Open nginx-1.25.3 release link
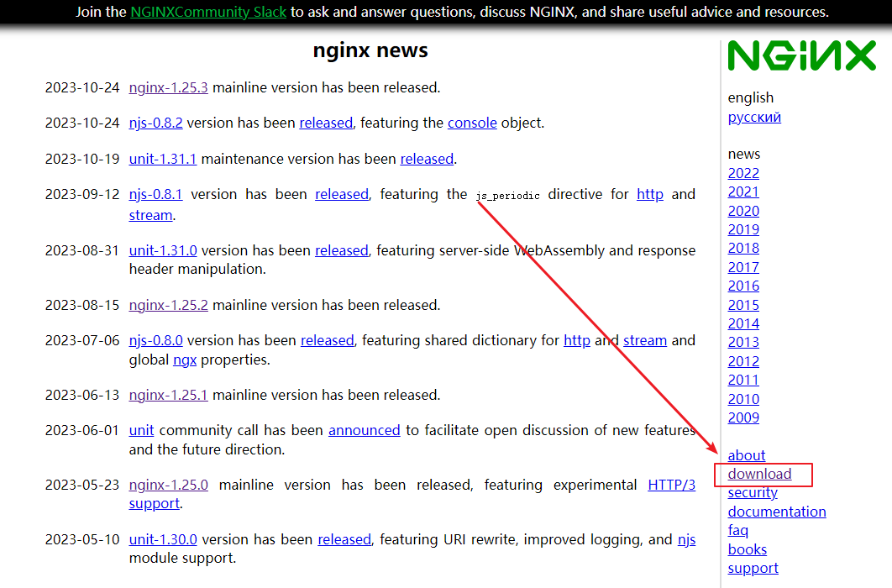The width and height of the screenshot is (892, 588). (x=168, y=87)
